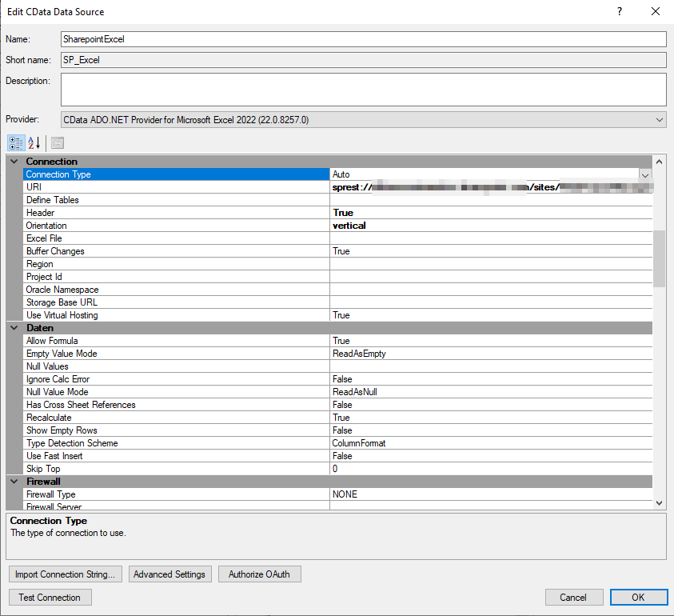Click the URI value starting with sprest://
The image size is (674, 616).
[492, 187]
